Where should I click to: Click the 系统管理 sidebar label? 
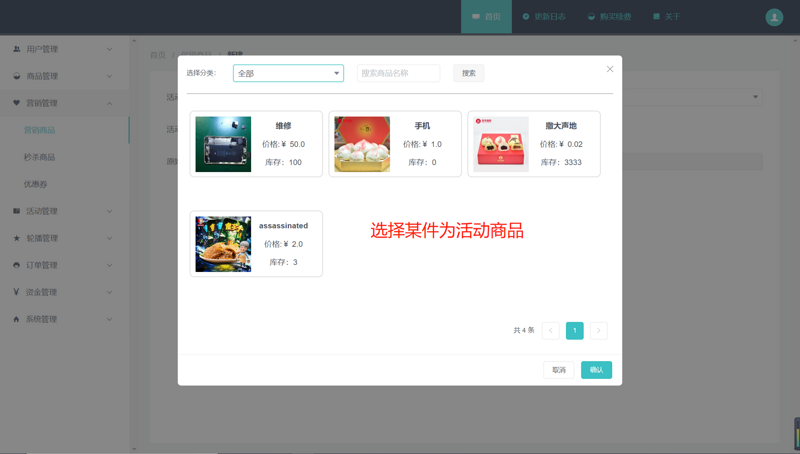tap(41, 319)
